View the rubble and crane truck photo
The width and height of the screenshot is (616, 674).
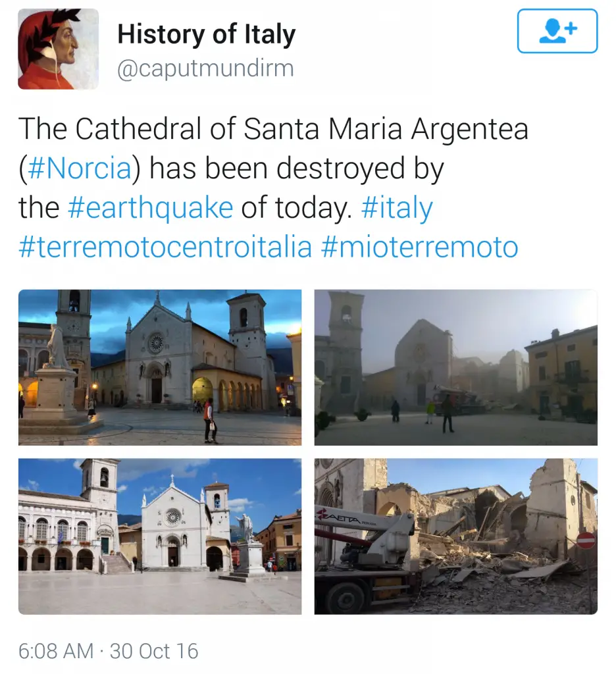(455, 536)
